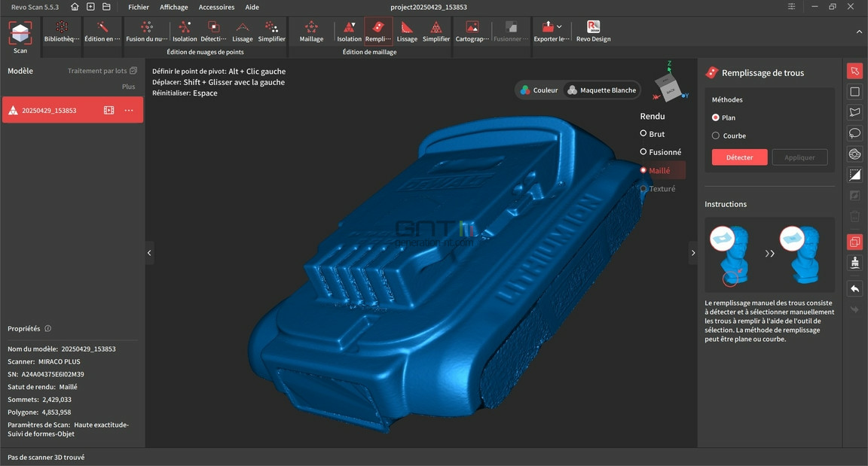Choose point cloud Isolation tool
The width and height of the screenshot is (868, 466).
(185, 32)
